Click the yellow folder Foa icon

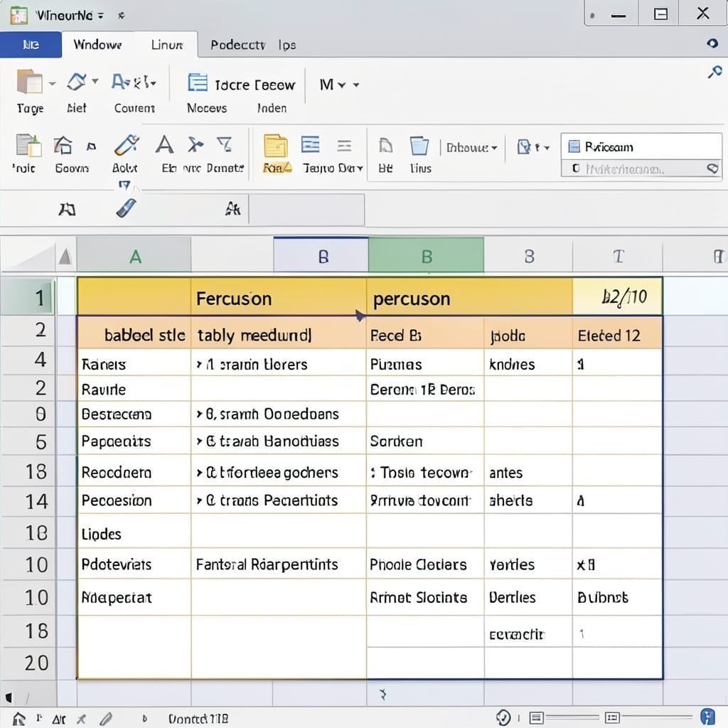tap(276, 146)
